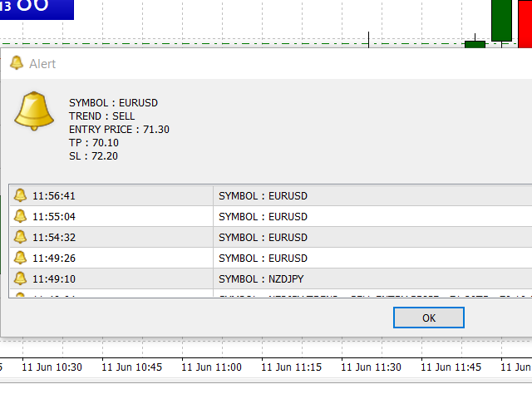
Task: Click bell icon of the 11:49:26 alert
Action: click(x=21, y=258)
